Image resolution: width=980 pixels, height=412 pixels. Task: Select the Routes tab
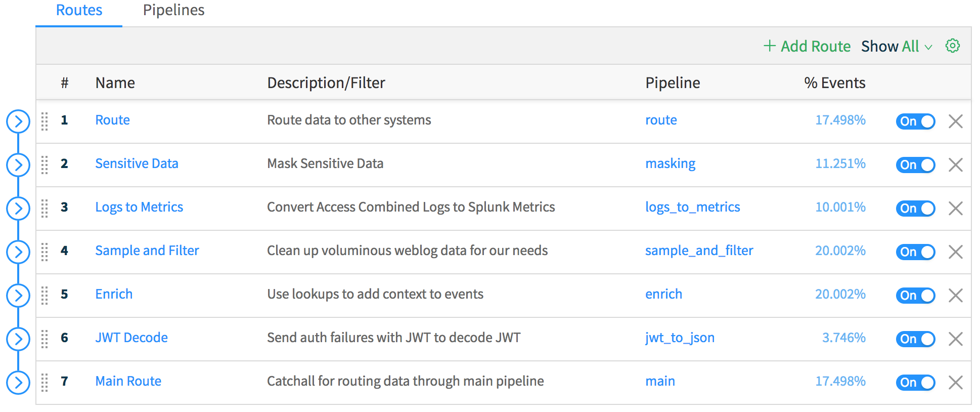point(79,11)
